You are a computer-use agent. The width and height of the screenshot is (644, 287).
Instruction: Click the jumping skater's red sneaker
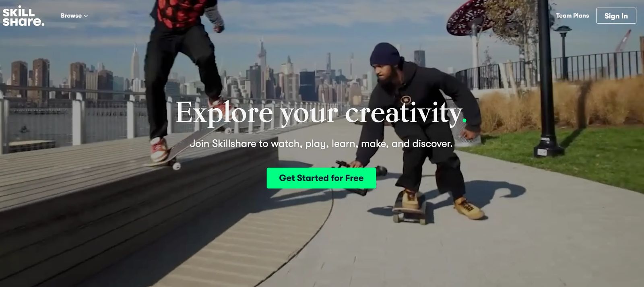click(159, 149)
